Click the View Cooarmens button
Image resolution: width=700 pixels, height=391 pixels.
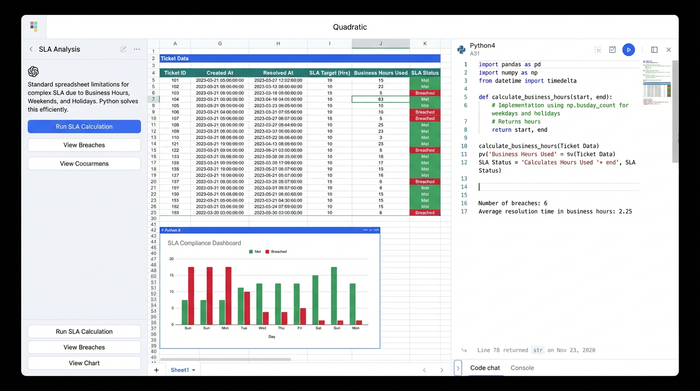(x=84, y=163)
